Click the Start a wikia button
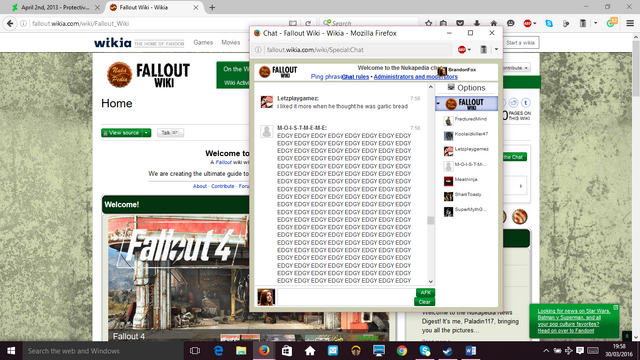 [520, 42]
